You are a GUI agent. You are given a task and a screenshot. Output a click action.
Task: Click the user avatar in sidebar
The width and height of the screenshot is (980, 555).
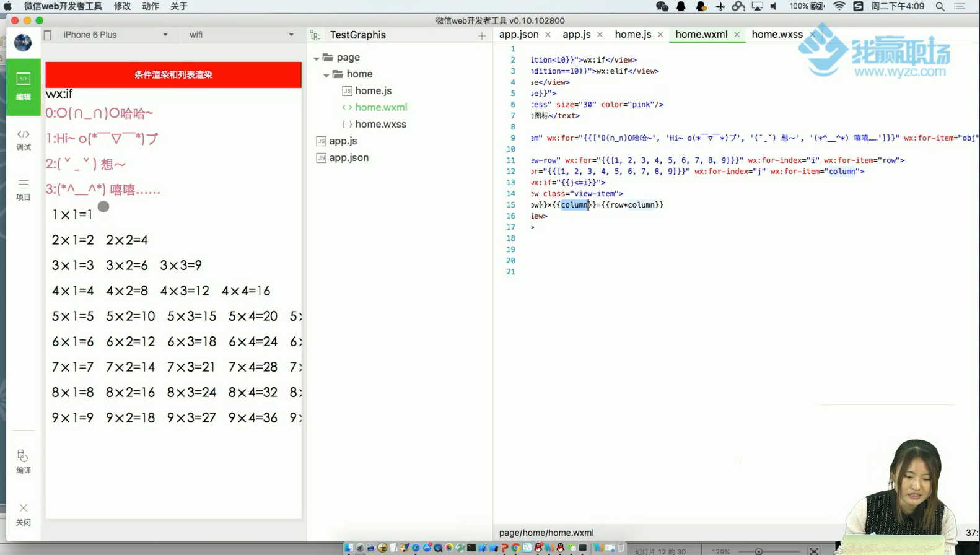[x=23, y=42]
